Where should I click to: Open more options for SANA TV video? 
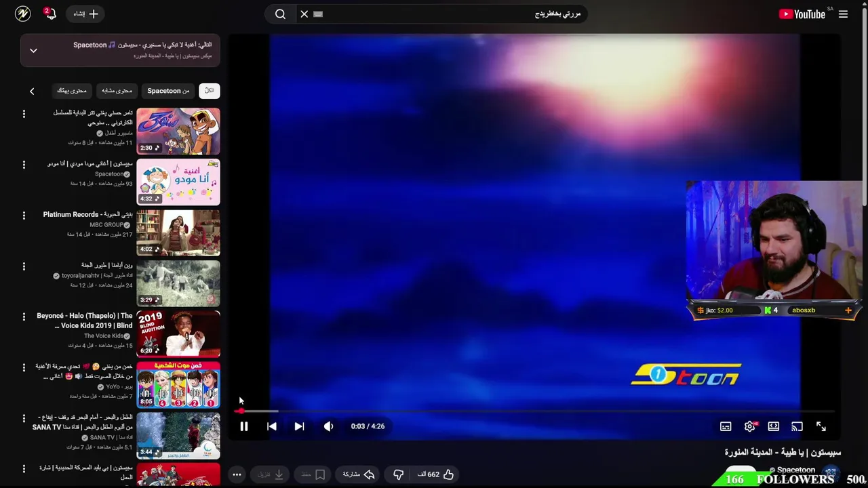pos(24,418)
